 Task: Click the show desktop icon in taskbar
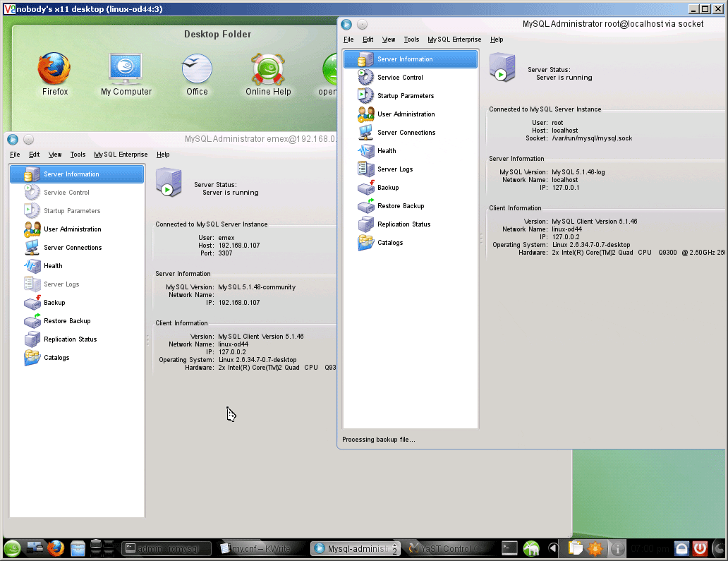[34, 548]
